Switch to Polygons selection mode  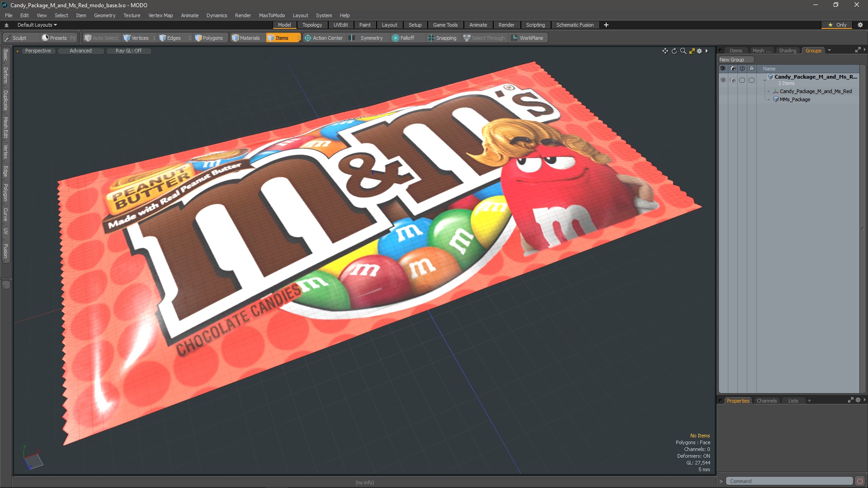click(x=212, y=38)
